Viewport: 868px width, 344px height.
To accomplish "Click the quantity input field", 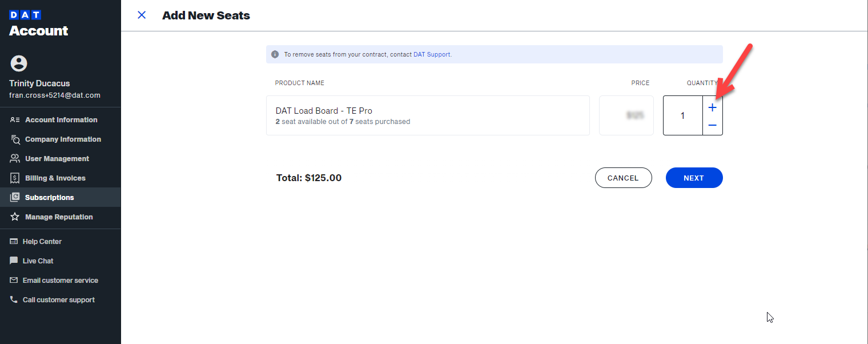I will (x=682, y=115).
